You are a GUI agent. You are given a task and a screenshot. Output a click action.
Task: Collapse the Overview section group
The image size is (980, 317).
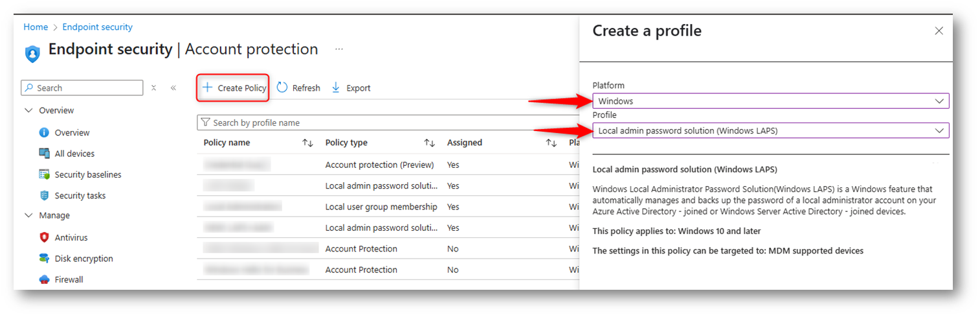(x=28, y=110)
